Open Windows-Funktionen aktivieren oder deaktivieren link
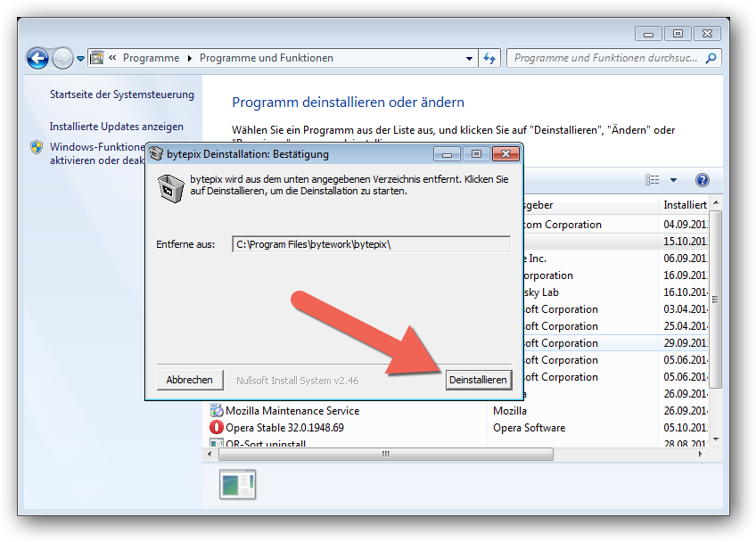756x542 pixels. tap(97, 153)
